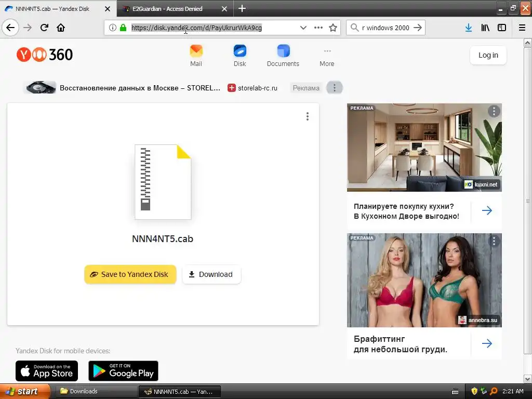Reload the current page
Viewport: 532px width, 399px height.
click(x=44, y=28)
